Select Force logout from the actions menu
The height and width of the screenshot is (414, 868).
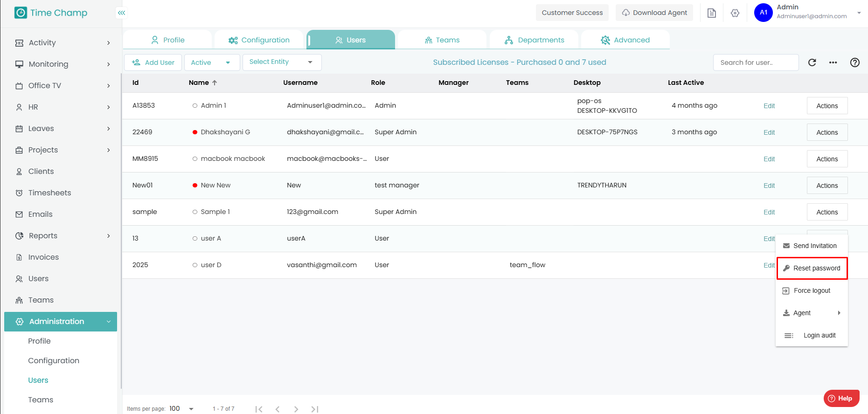812,290
